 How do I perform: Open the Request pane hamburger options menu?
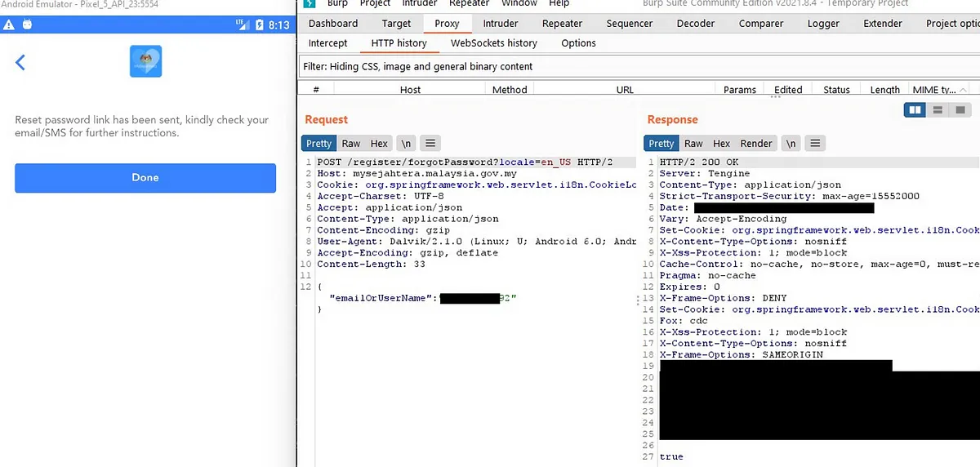point(431,144)
